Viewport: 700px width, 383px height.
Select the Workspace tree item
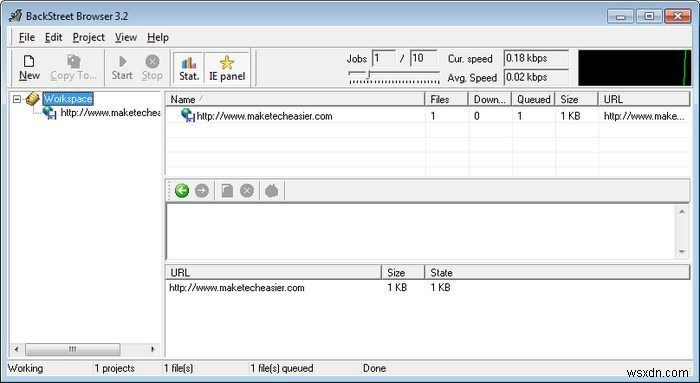[x=68, y=99]
